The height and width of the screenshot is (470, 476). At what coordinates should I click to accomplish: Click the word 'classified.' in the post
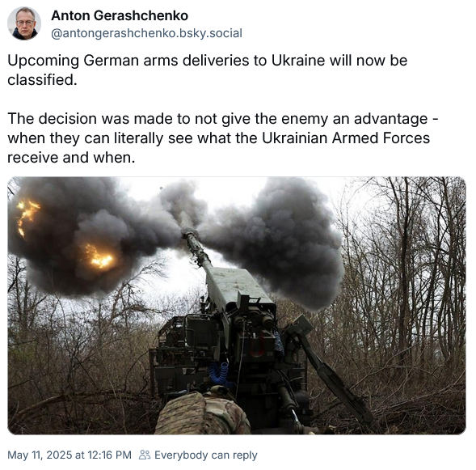tap(42, 80)
